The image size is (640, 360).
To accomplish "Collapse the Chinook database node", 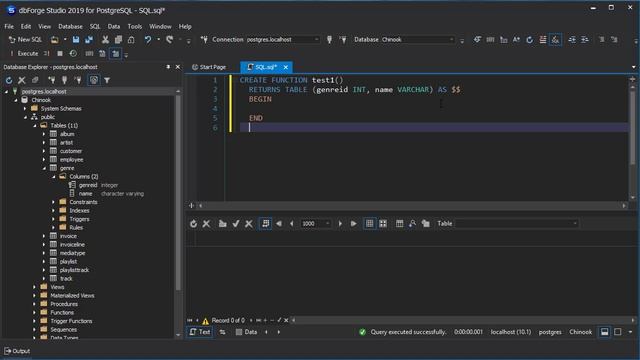I will tap(16, 100).
